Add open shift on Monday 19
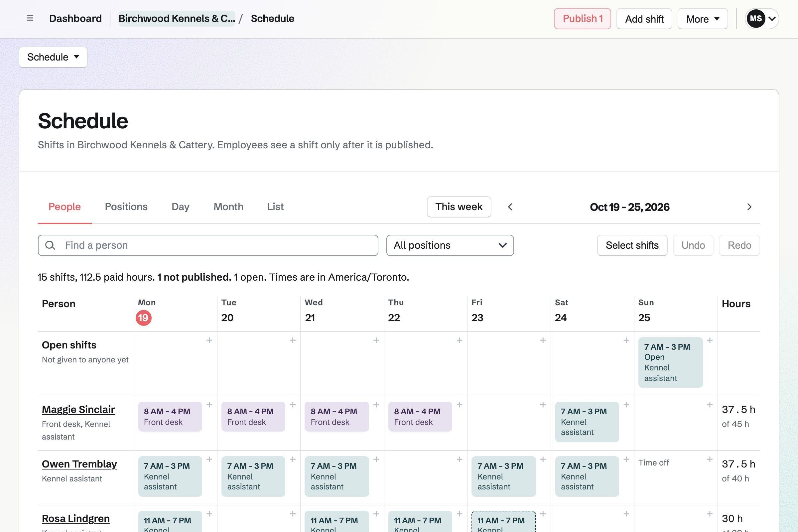This screenshot has height=532, width=798. click(209, 340)
